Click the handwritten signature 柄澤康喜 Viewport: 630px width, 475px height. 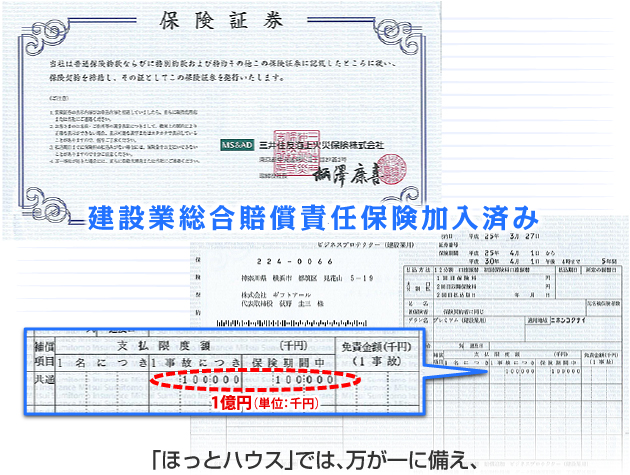pyautogui.click(x=347, y=174)
